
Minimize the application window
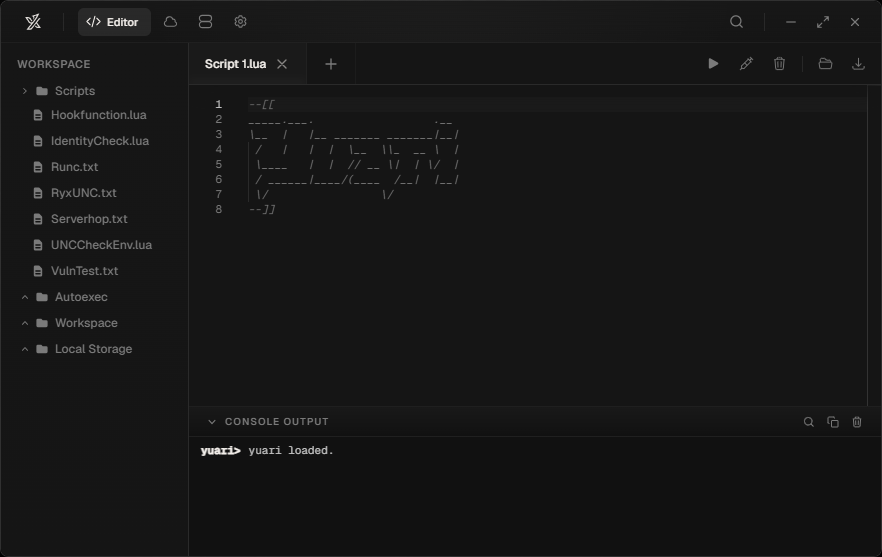791,22
